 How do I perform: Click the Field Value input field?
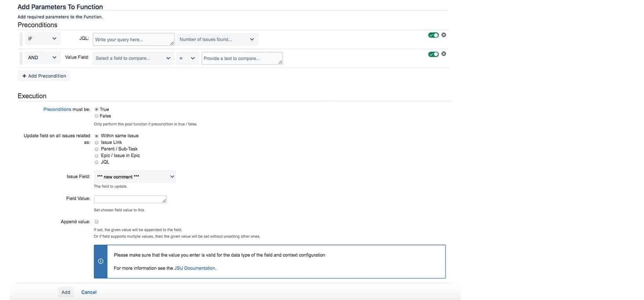pyautogui.click(x=129, y=199)
